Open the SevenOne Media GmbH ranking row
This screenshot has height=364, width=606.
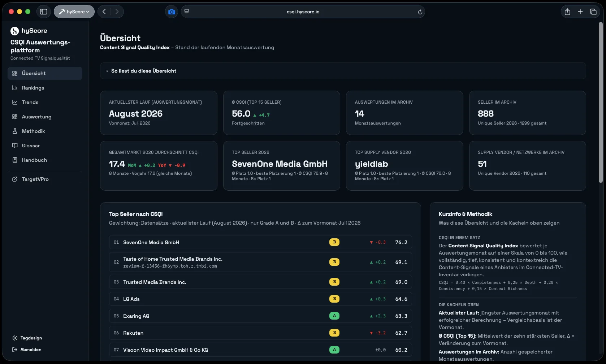[x=260, y=242]
